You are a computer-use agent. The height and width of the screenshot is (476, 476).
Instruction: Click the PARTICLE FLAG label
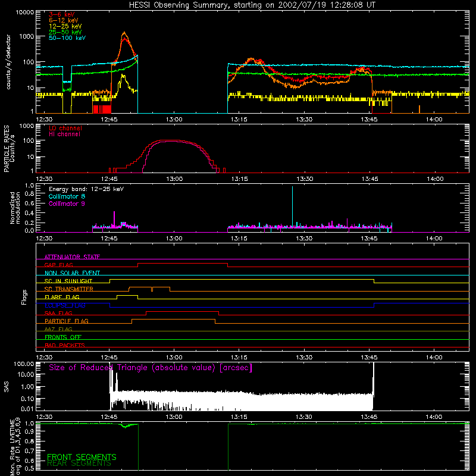(x=67, y=321)
